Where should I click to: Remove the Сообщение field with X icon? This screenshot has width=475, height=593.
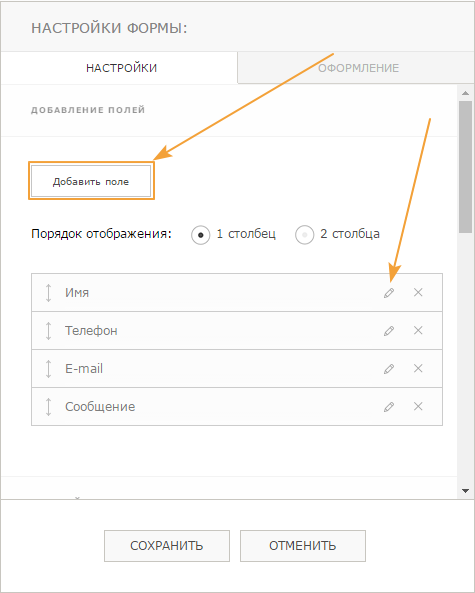pyautogui.click(x=418, y=407)
